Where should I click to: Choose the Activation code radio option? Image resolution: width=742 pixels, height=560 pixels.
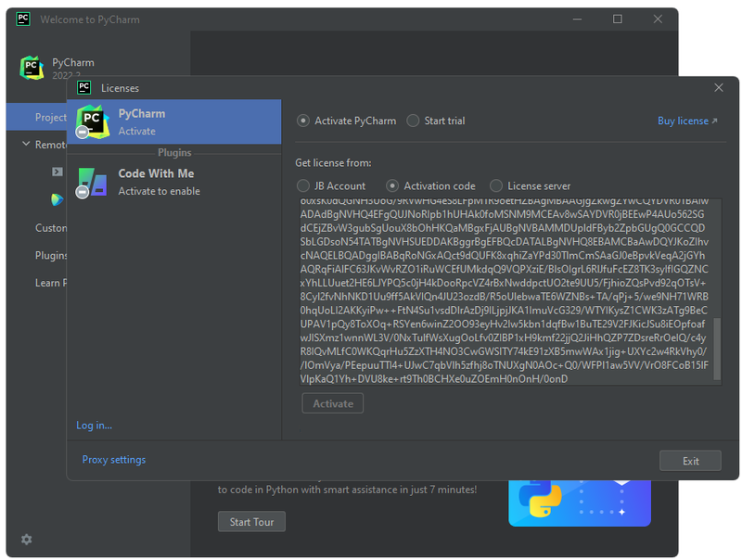[x=391, y=185]
